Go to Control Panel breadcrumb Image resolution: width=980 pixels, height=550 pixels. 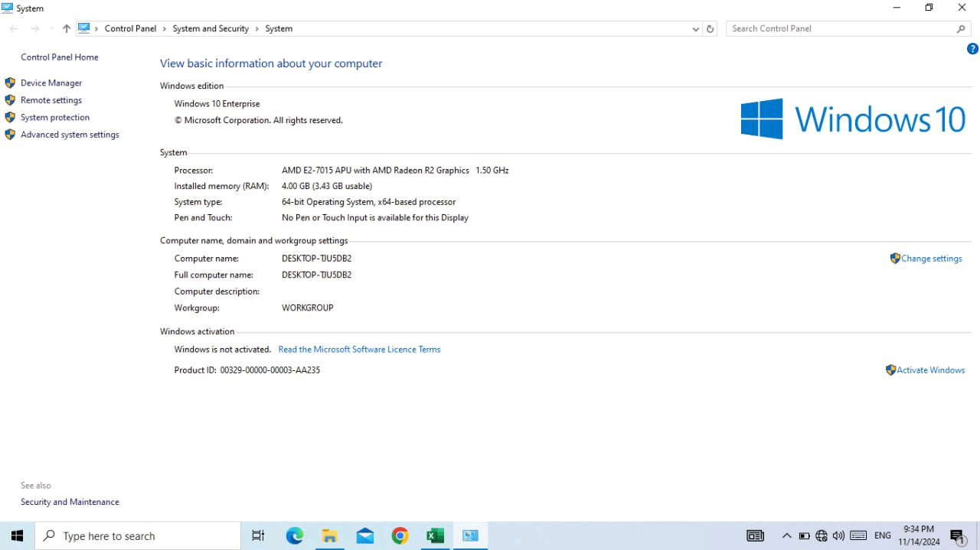(130, 28)
